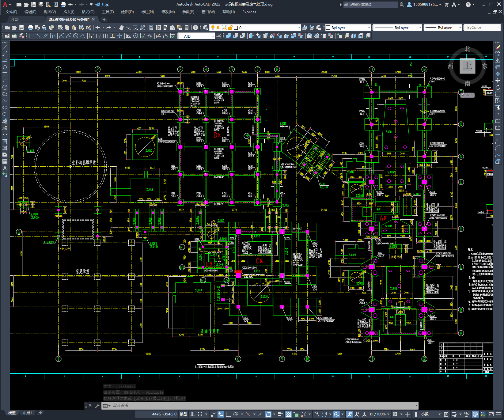Open the 文件(F) menu

click(x=11, y=12)
